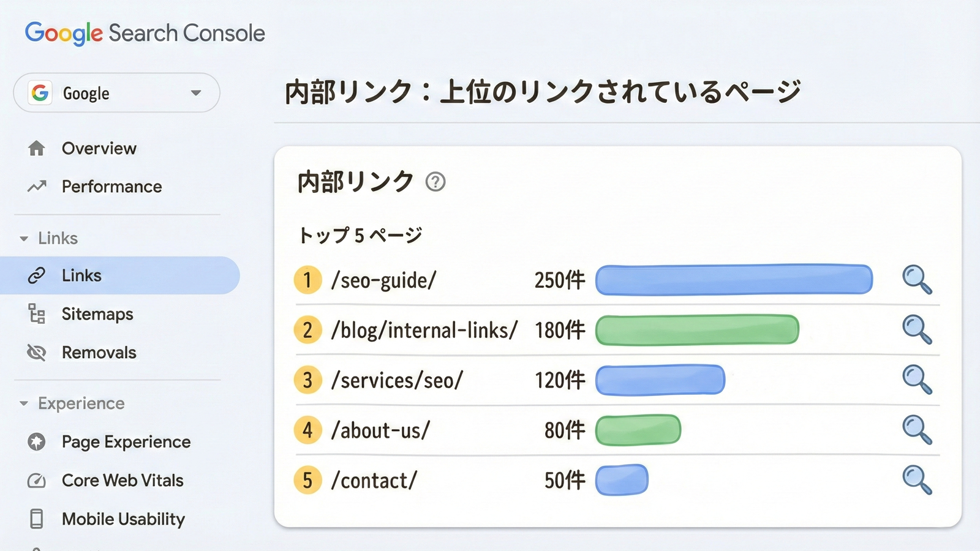Viewport: 980px width, 551px height.
Task: Open the Sitemaps icon
Action: click(x=36, y=314)
